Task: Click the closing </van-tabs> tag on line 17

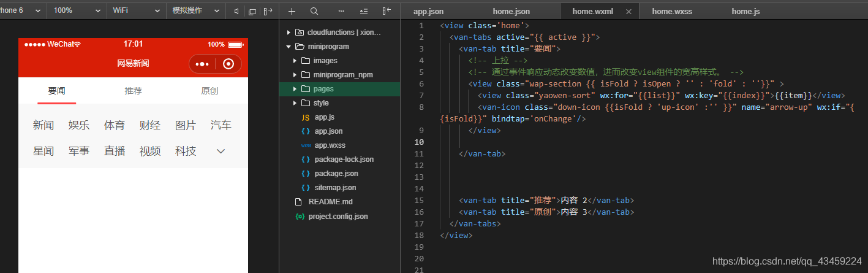Action: tap(475, 223)
